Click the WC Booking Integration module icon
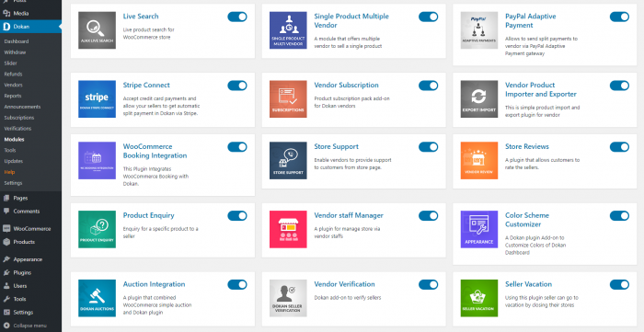Image resolution: width=644 pixels, height=332 pixels. pyautogui.click(x=97, y=160)
